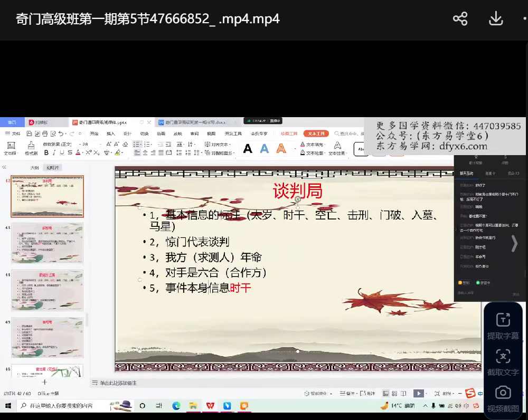Open the Text Effects (文本效果) dropdown
The width and height of the screenshot is (528, 420).
(338, 153)
